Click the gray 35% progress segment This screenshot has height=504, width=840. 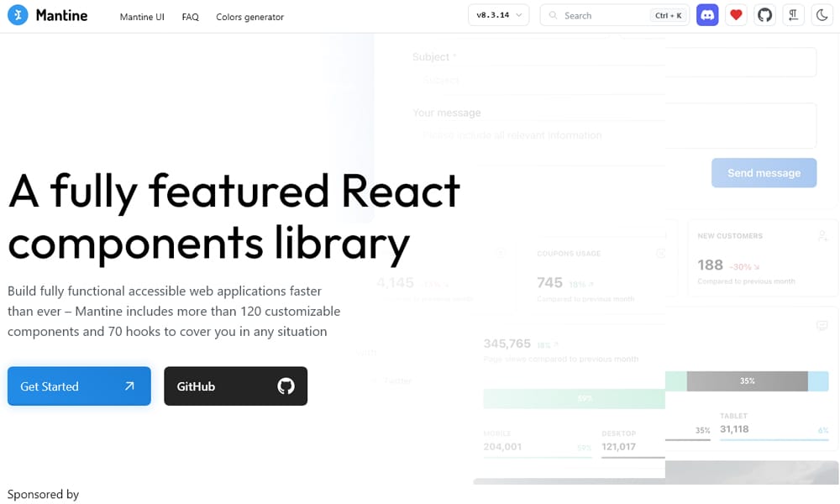tap(748, 381)
